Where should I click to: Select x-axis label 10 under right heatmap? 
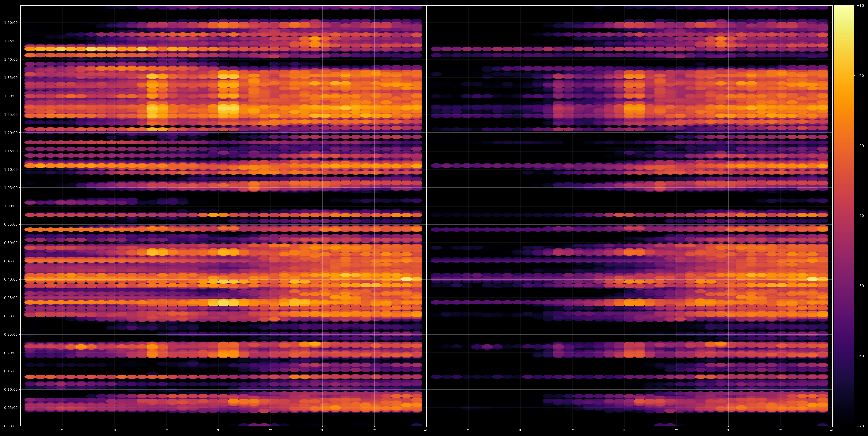[x=520, y=430]
